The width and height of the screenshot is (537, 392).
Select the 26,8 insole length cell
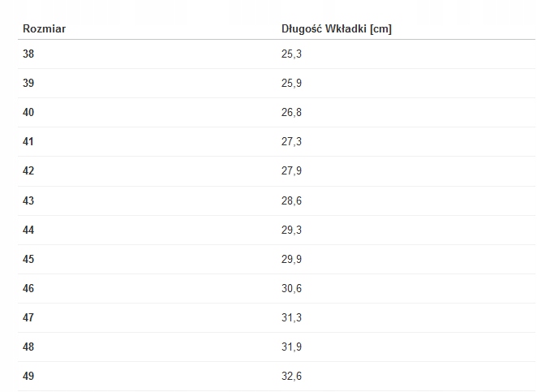click(x=291, y=113)
